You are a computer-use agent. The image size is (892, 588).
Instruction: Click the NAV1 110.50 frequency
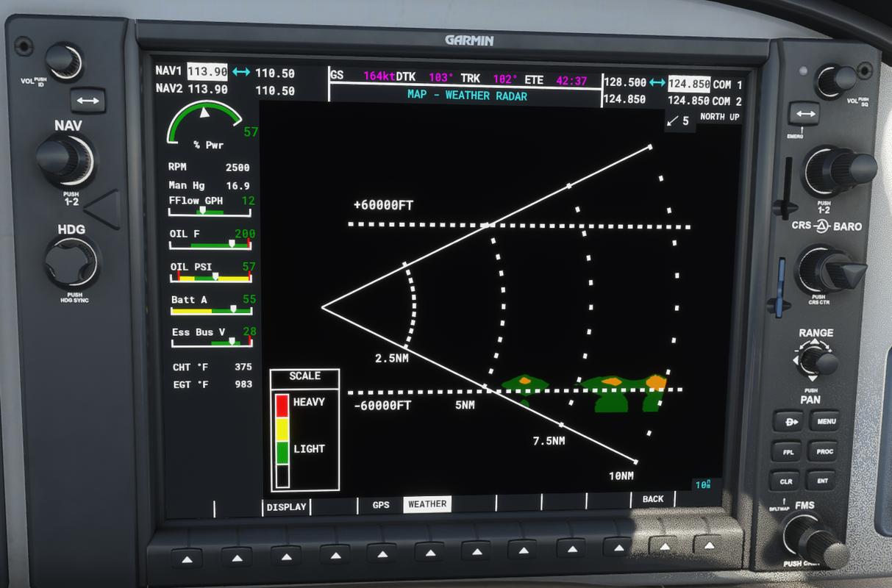pos(275,73)
